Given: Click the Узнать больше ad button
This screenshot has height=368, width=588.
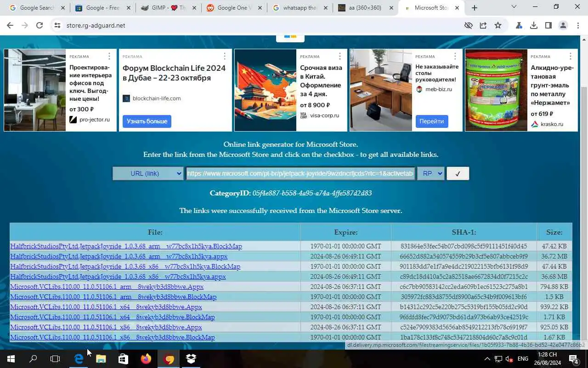Looking at the screenshot, I should pos(147,121).
